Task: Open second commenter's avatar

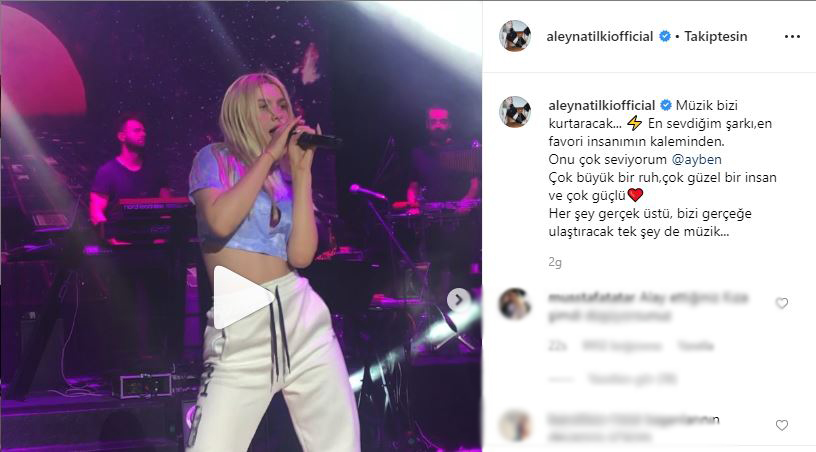Action: point(515,425)
